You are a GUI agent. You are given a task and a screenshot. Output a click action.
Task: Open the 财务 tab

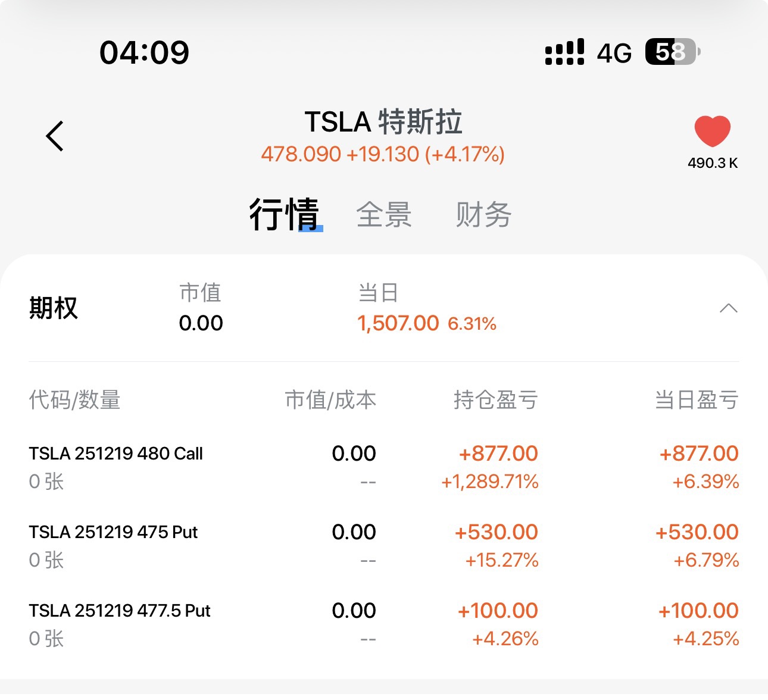coord(483,215)
